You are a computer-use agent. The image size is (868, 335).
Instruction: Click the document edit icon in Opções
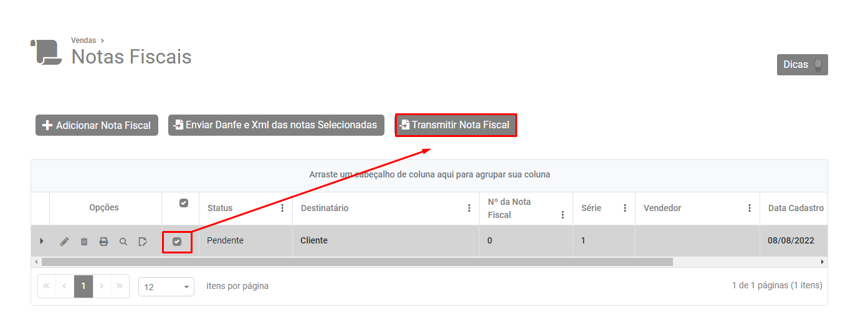point(143,242)
